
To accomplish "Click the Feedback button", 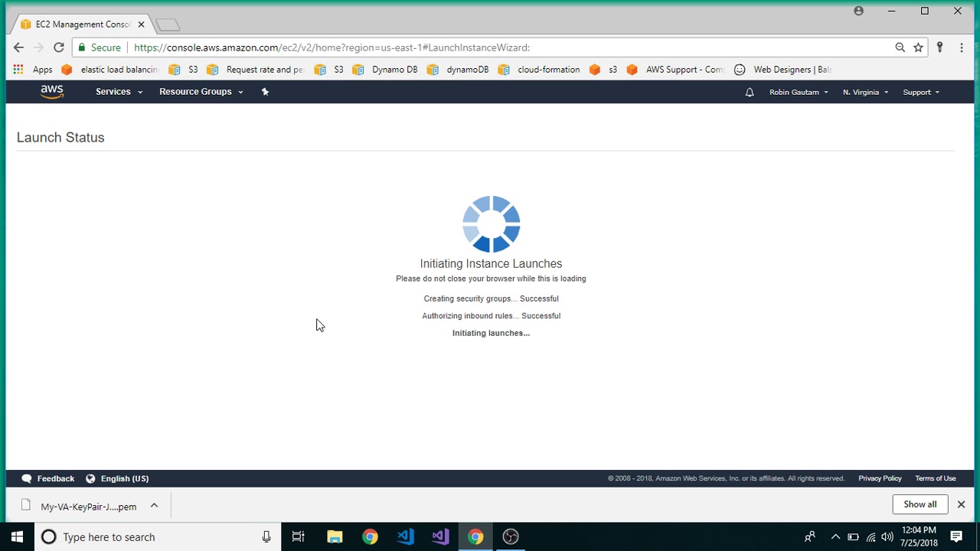I will click(48, 478).
